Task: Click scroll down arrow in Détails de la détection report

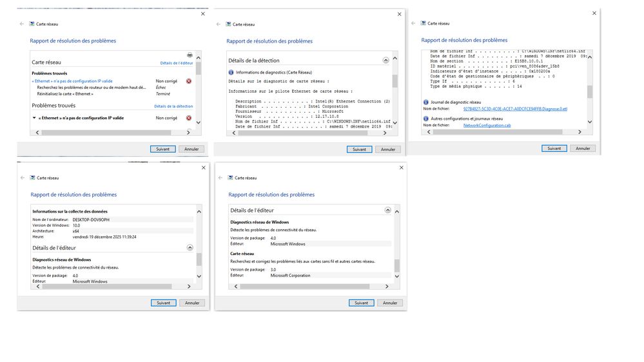Action: pyautogui.click(x=395, y=123)
